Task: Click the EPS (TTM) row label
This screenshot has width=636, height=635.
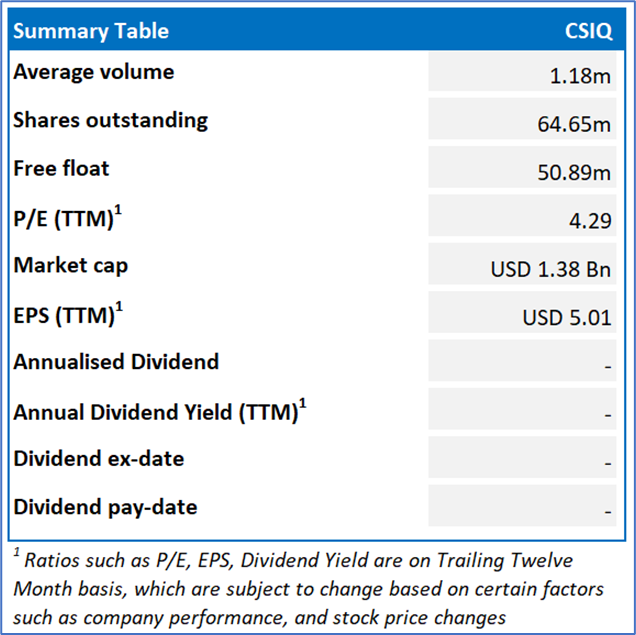Action: point(65,314)
